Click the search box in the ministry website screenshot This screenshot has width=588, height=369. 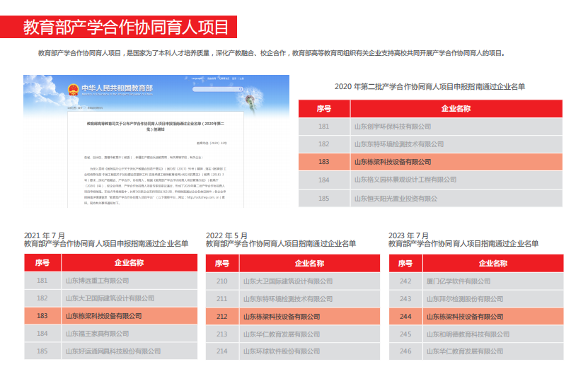pyautogui.click(x=218, y=89)
